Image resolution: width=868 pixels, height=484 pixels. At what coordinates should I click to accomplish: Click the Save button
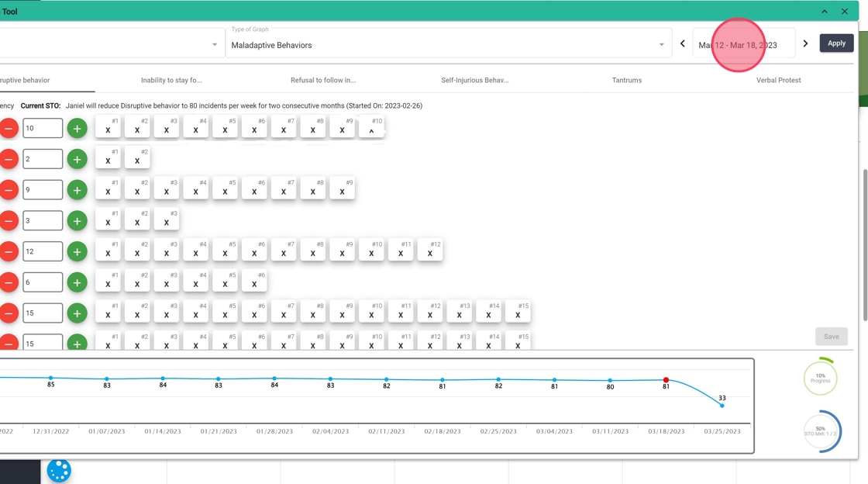point(831,337)
